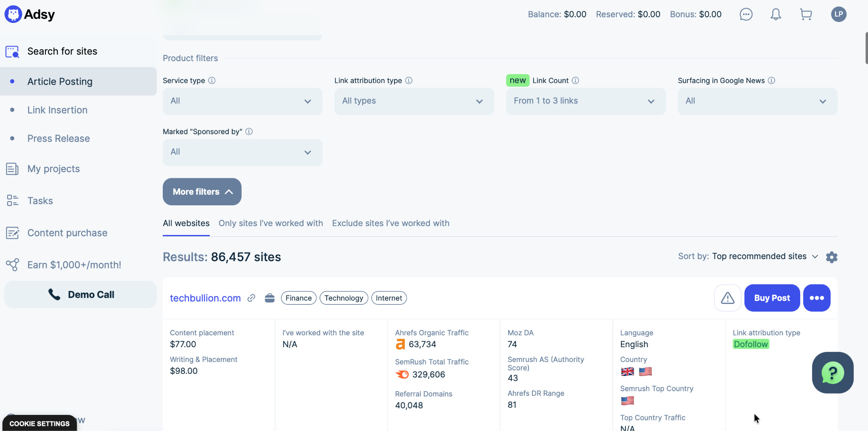Click the warning triangle button for techbullion.com
Viewport: 868px width, 431px height.
click(x=728, y=298)
